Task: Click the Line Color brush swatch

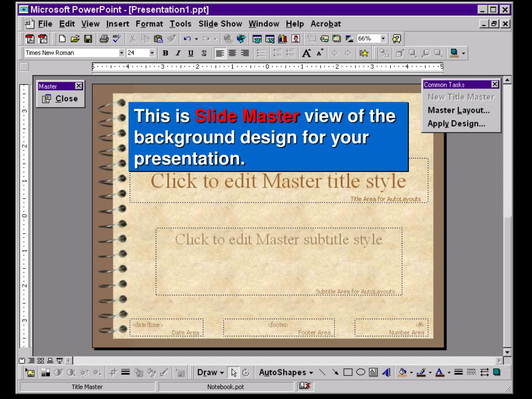Action: coord(422,373)
